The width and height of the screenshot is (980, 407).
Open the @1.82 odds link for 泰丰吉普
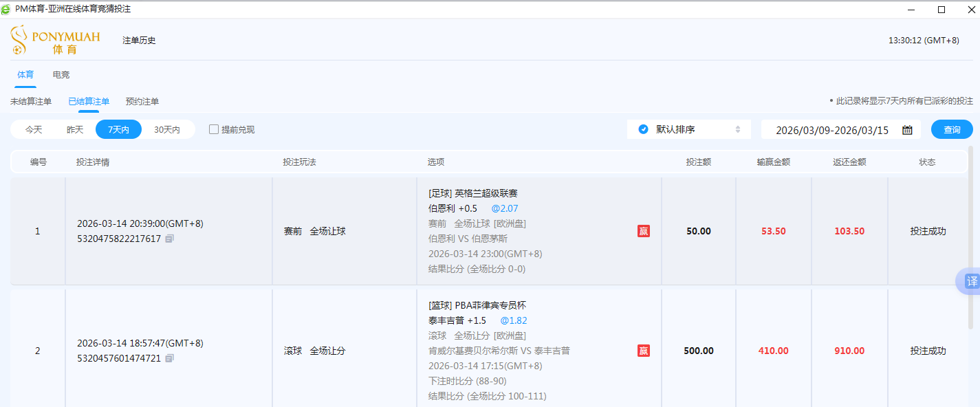click(x=512, y=320)
